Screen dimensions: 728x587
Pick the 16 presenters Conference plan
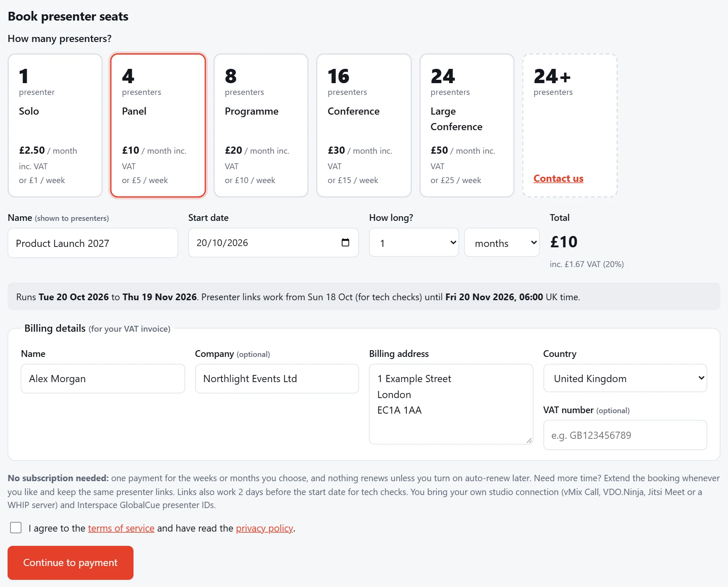coord(364,125)
